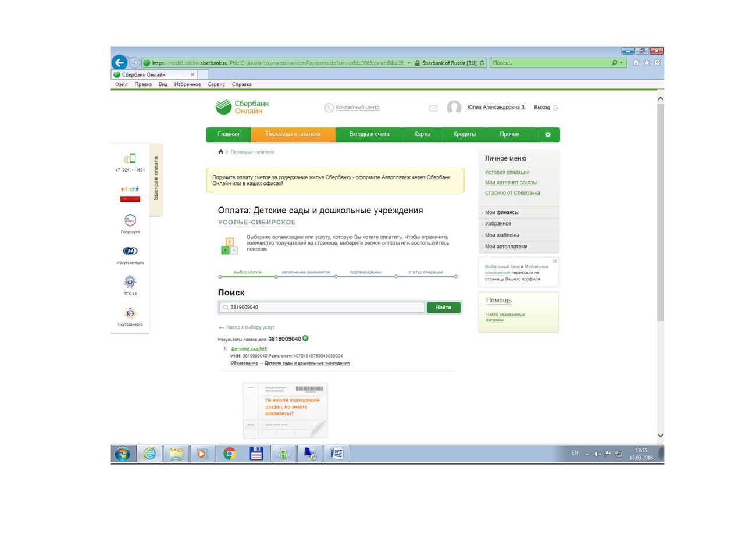756x535 pixels.
Task: Click the Сбербанк Онлайн logo
Action: [x=243, y=107]
